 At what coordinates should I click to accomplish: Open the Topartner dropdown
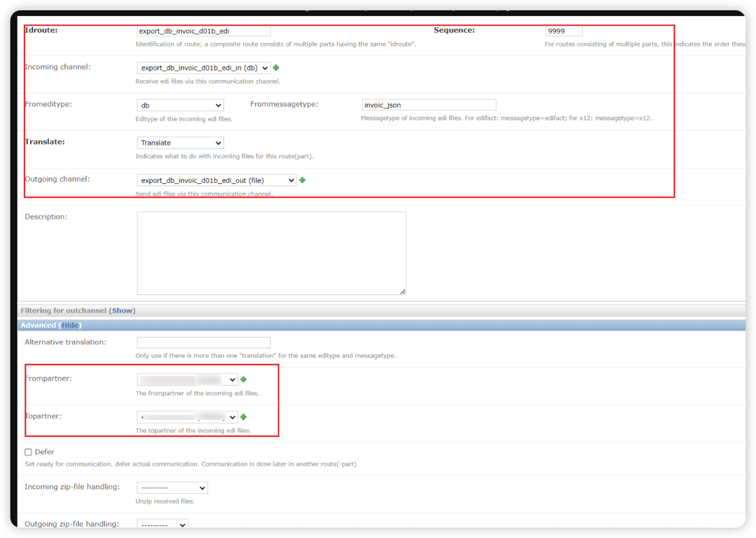pos(187,417)
